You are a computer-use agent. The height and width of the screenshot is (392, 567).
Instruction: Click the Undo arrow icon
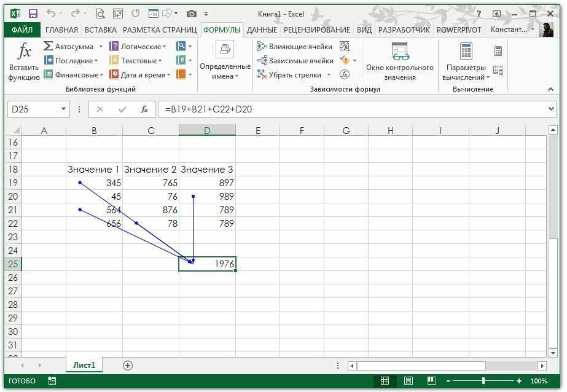pyautogui.click(x=50, y=14)
